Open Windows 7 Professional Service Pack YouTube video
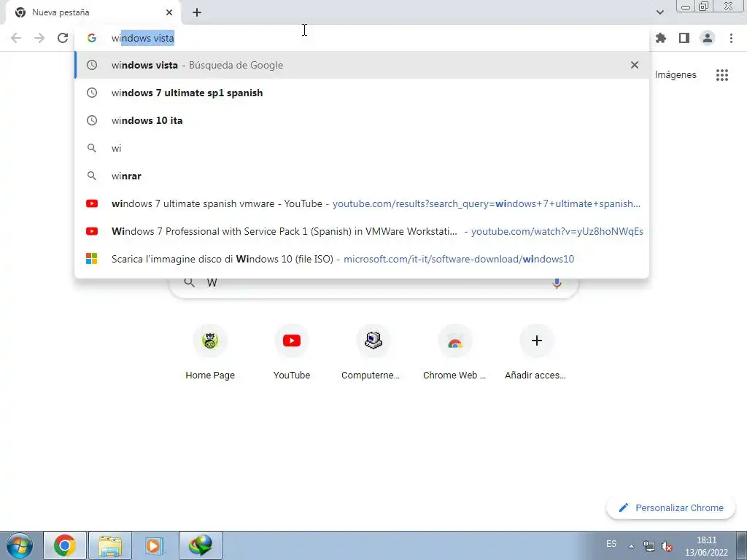This screenshot has width=747, height=560. [x=362, y=231]
